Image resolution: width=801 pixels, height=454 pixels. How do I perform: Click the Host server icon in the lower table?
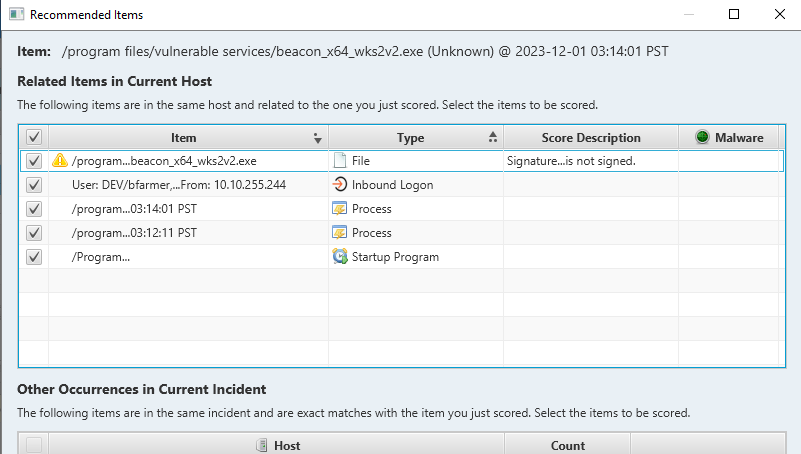pyautogui.click(x=262, y=446)
